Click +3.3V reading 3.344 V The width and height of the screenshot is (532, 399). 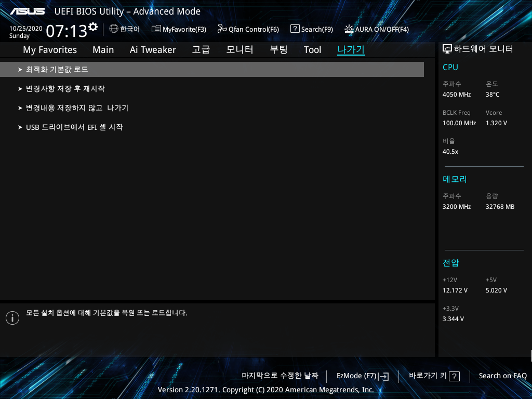pyautogui.click(x=453, y=319)
